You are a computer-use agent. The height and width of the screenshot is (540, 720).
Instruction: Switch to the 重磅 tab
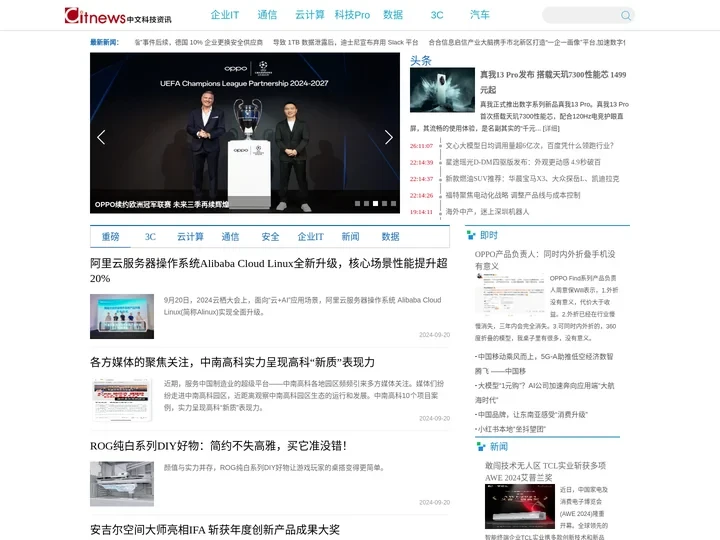point(110,236)
